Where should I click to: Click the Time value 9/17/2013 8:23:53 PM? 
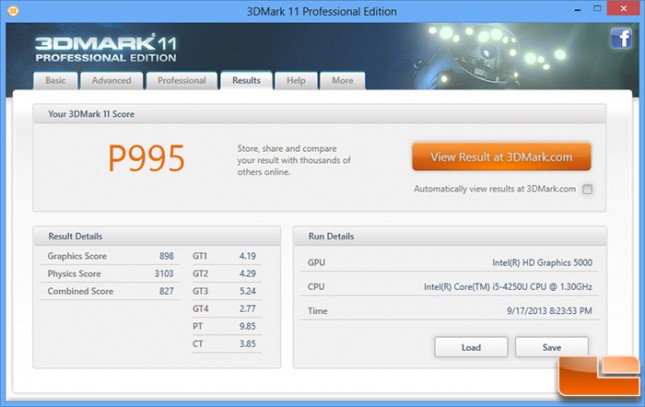549,311
